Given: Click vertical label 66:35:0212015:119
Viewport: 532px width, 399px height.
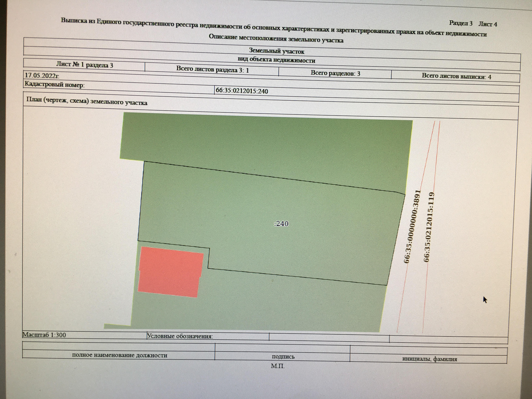Looking at the screenshot, I should [429, 227].
